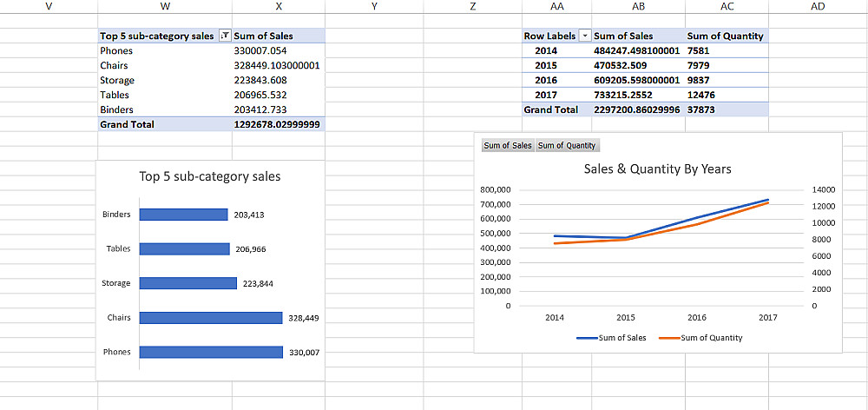This screenshot has height=410, width=868.
Task: Select cell with value 203412.733
Action: coord(279,109)
